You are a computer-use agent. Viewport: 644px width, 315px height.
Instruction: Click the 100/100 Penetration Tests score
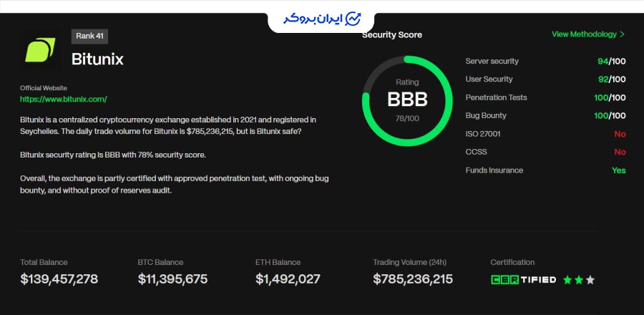(x=610, y=98)
